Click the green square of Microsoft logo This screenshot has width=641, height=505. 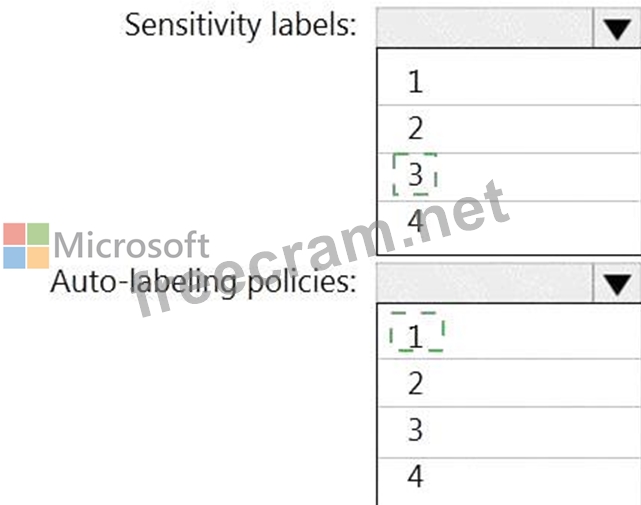click(x=38, y=234)
